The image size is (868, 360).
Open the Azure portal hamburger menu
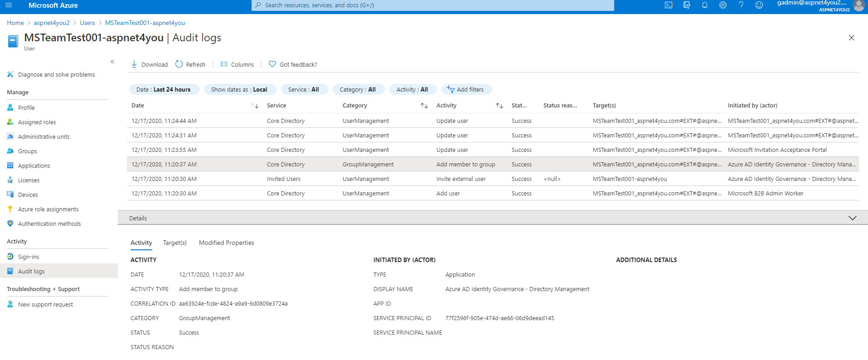[x=9, y=5]
